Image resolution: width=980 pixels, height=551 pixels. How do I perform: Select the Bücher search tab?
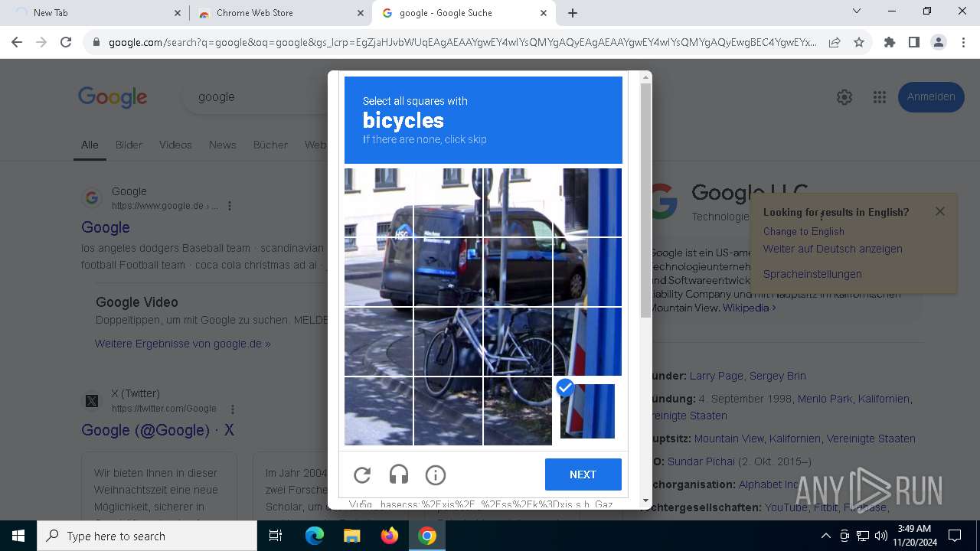coord(270,145)
